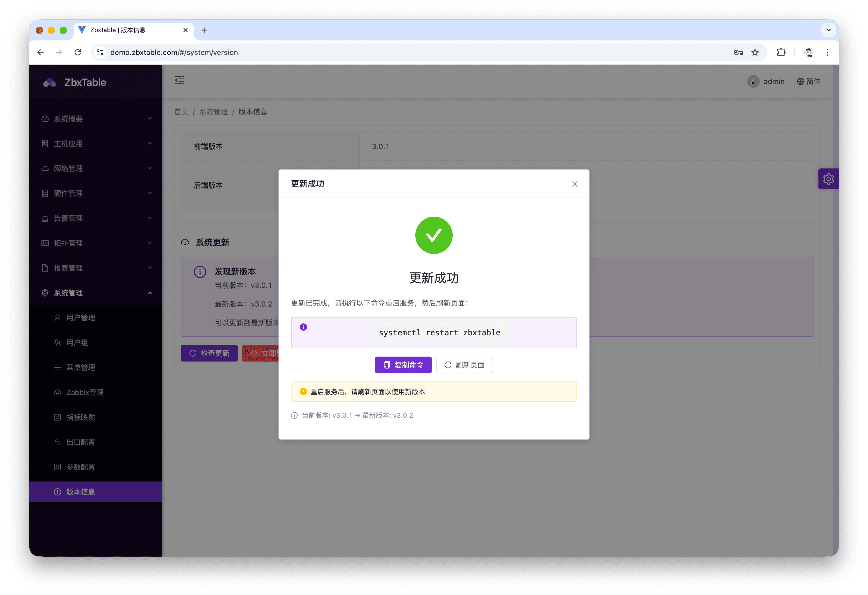Open a new browser tab
868x595 pixels.
coord(204,30)
